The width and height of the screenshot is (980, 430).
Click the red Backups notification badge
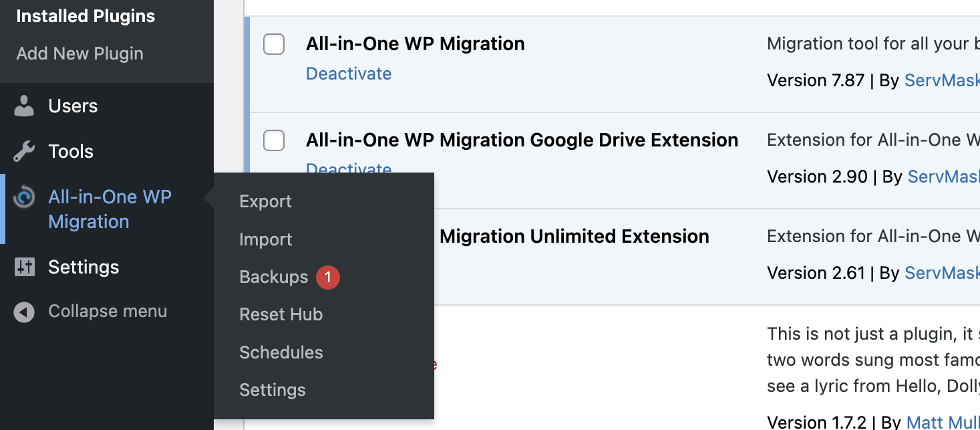pos(328,277)
